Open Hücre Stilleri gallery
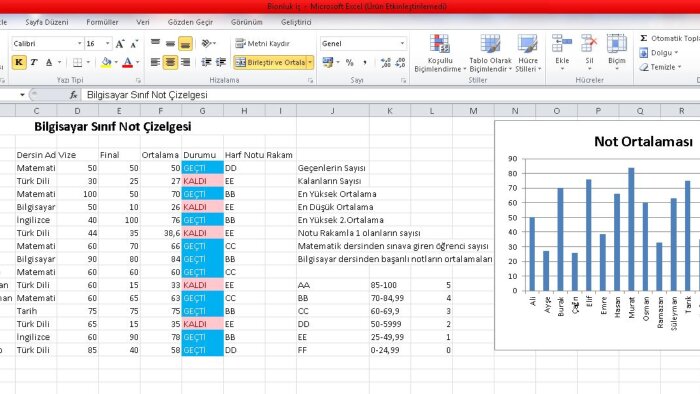Screen dimensions: 700x394 pyautogui.click(x=528, y=53)
